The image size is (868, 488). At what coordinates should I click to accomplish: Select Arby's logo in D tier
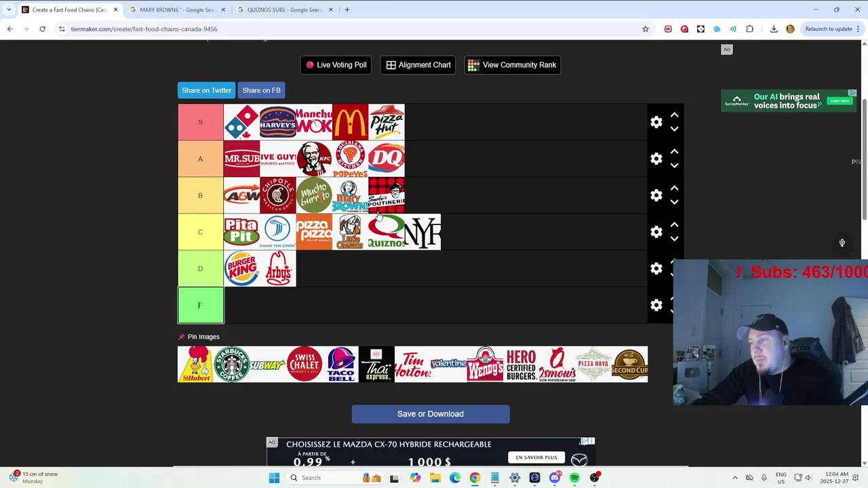click(x=278, y=268)
